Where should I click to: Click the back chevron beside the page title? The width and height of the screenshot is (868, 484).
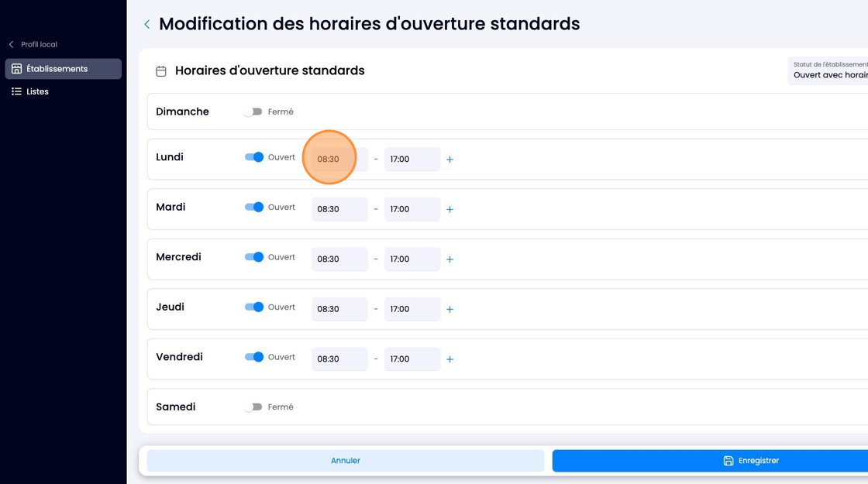(147, 24)
